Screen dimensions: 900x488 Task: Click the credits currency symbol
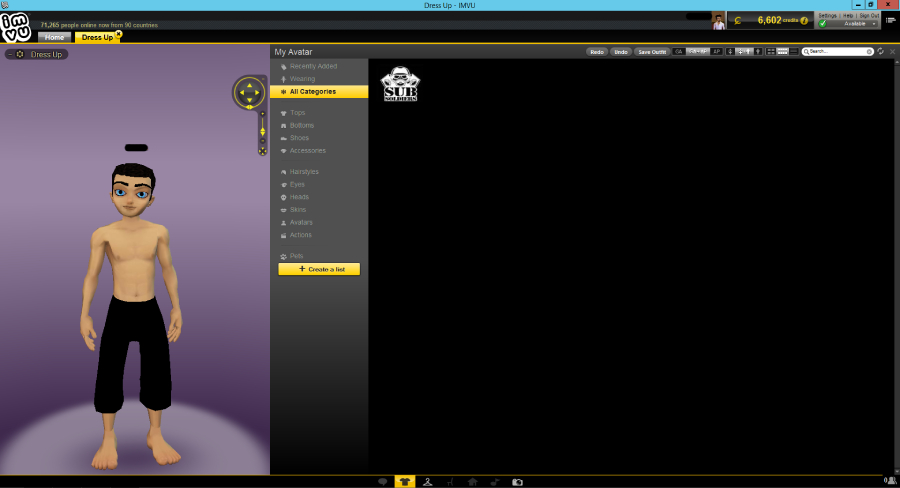click(x=738, y=21)
